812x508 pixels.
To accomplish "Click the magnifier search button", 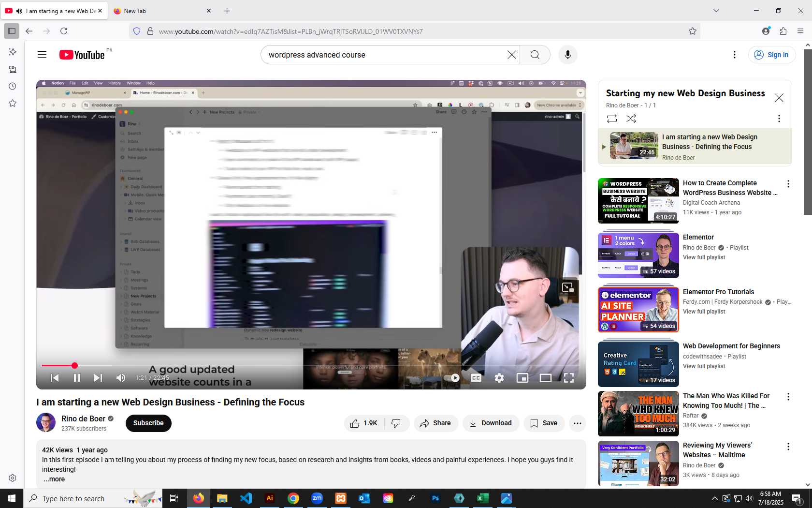I will pos(535,55).
